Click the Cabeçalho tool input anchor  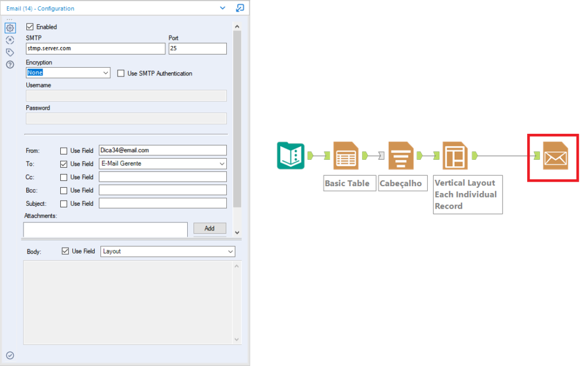point(382,155)
